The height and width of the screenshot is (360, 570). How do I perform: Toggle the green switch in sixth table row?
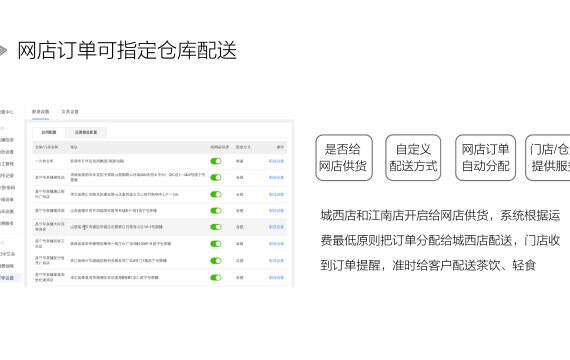click(x=216, y=244)
